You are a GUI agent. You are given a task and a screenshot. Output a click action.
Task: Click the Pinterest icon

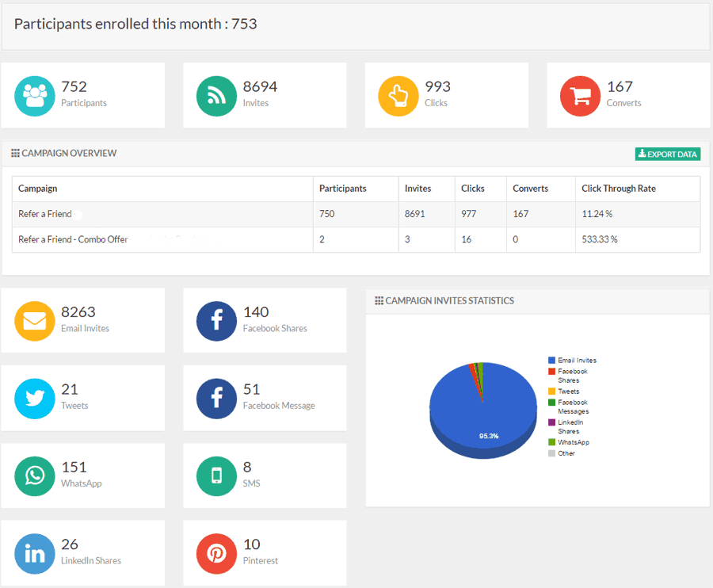point(216,553)
